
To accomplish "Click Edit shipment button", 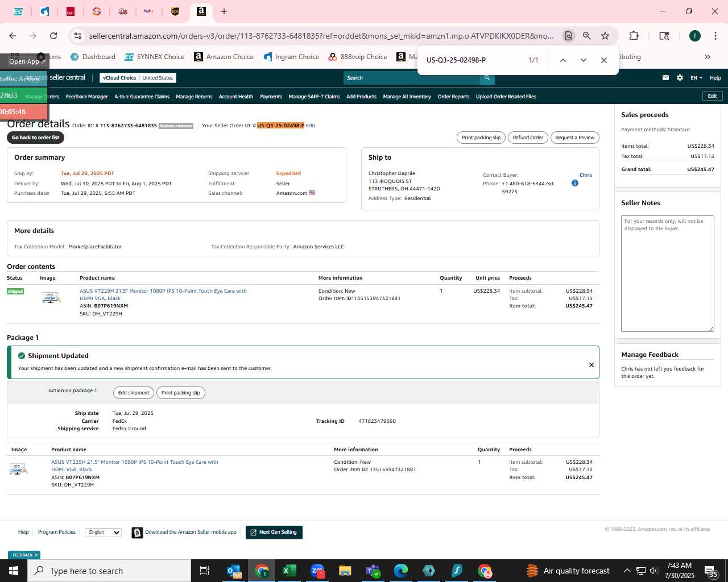I will 134,393.
